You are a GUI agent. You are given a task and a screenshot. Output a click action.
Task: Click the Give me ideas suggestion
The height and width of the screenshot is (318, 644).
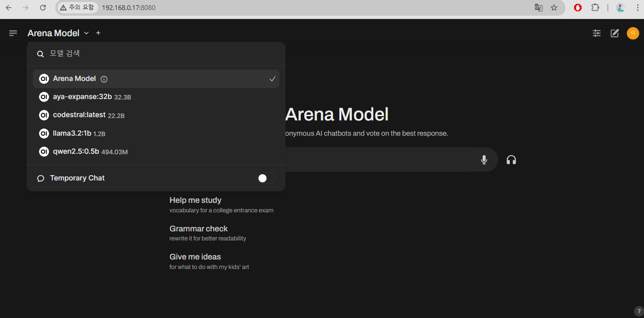[209, 261]
